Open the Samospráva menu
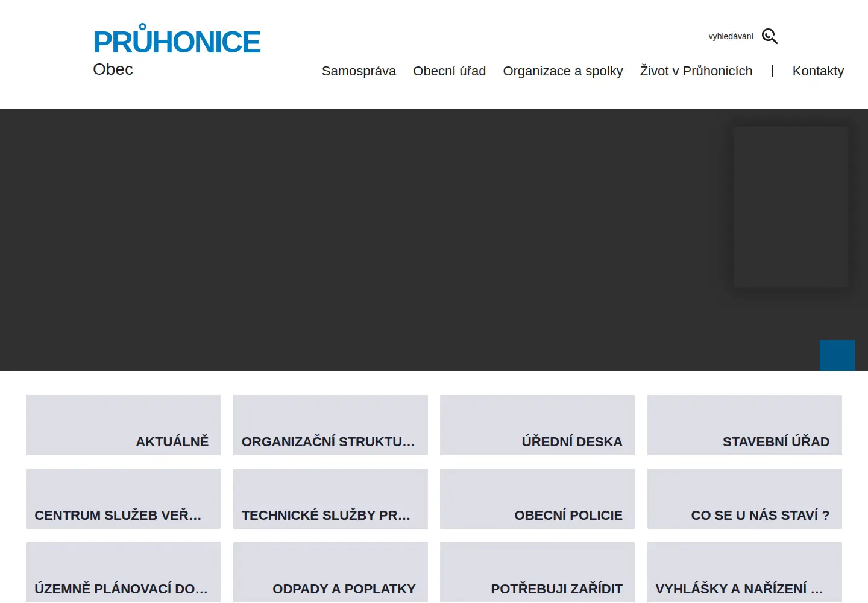This screenshot has height=603, width=868. click(x=359, y=71)
